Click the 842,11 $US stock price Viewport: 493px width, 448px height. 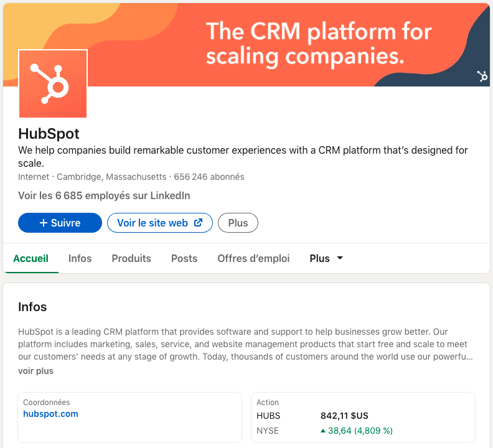[344, 416]
